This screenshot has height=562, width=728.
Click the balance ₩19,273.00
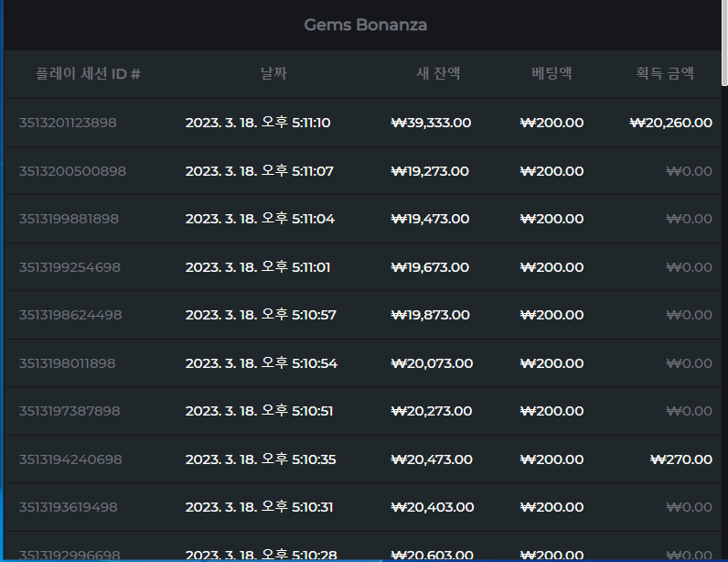pos(431,171)
